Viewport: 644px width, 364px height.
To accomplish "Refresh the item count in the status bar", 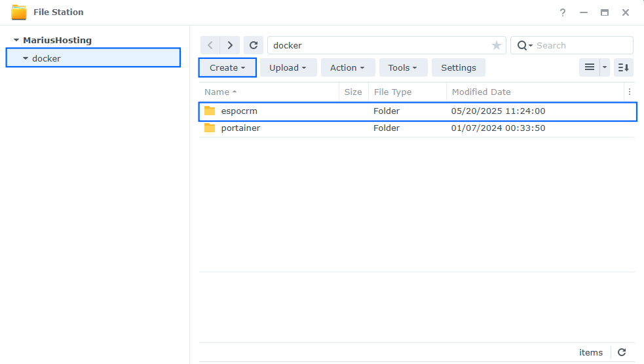I will [x=622, y=352].
